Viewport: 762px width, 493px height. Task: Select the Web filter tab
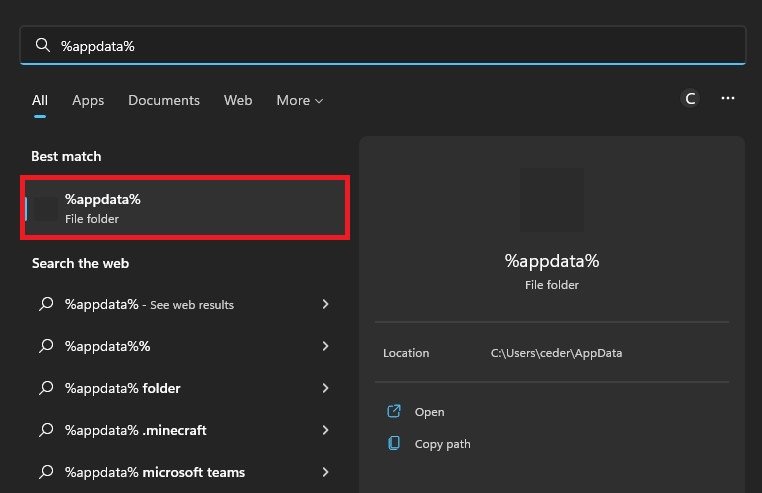click(x=238, y=100)
